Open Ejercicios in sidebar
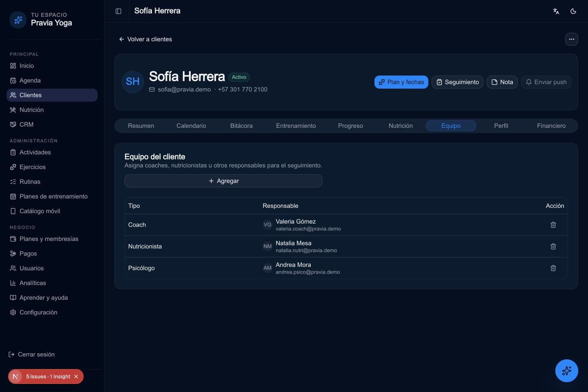This screenshot has height=392, width=588. pos(52,167)
